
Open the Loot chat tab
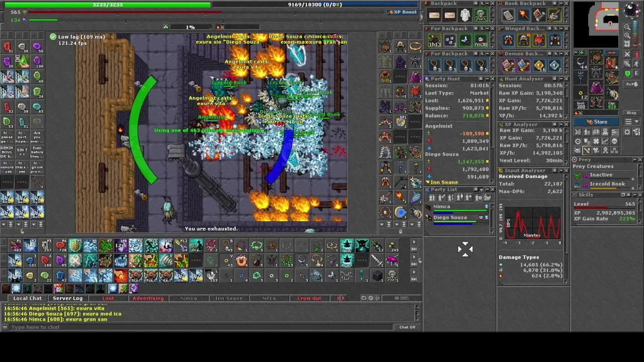(x=108, y=298)
